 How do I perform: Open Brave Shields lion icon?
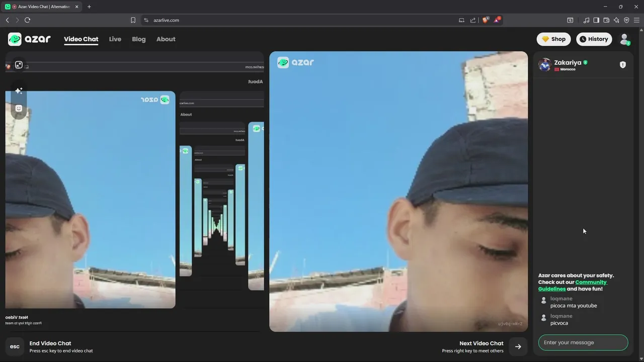[x=486, y=20]
